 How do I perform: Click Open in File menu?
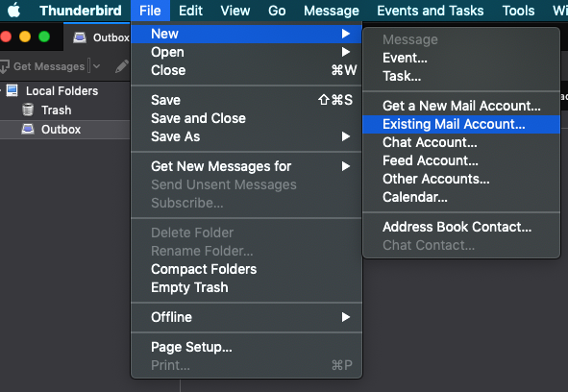point(246,52)
